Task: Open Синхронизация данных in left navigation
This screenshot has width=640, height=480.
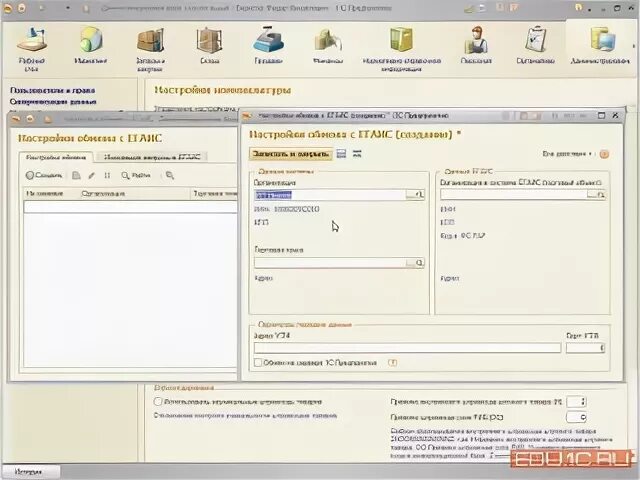Action: (x=53, y=101)
